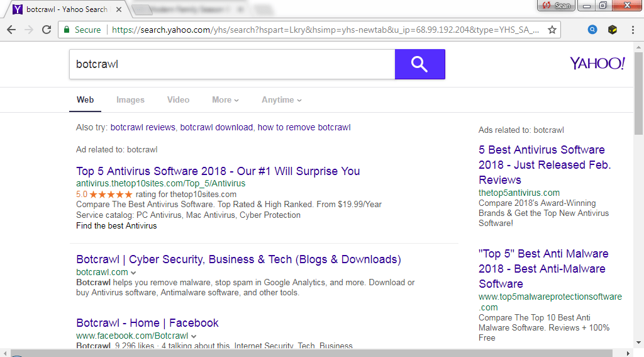Click 'Find the best Antivirus' link

point(116,226)
